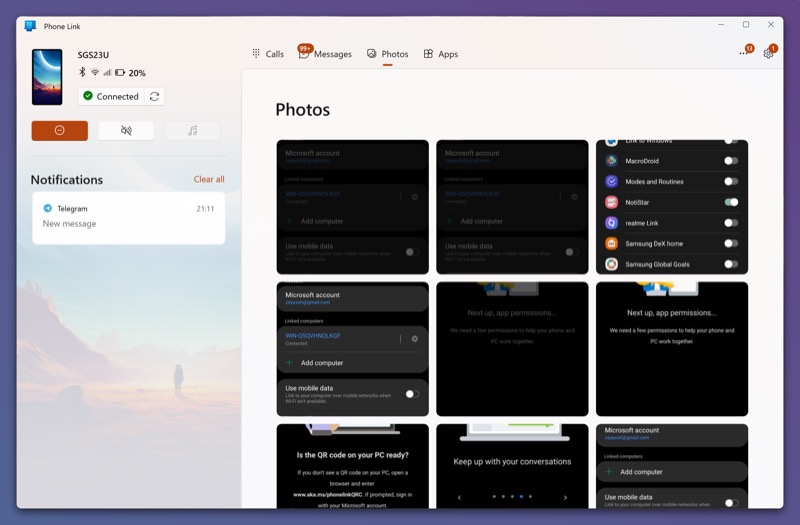Open the Messages tab
The height and width of the screenshot is (525, 800).
(325, 54)
